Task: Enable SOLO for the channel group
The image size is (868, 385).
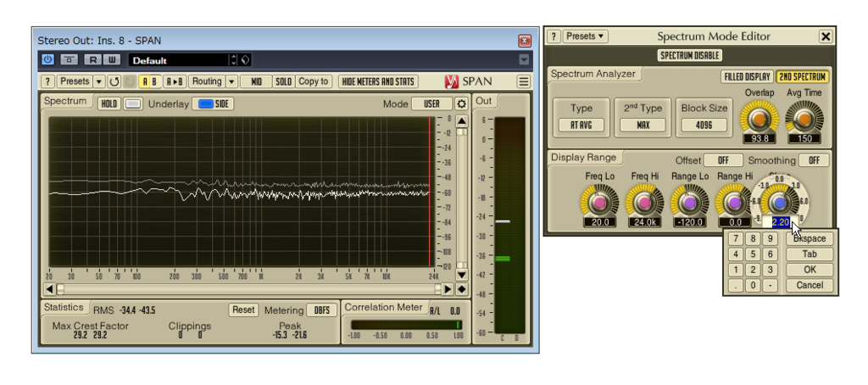Action: coord(283,81)
